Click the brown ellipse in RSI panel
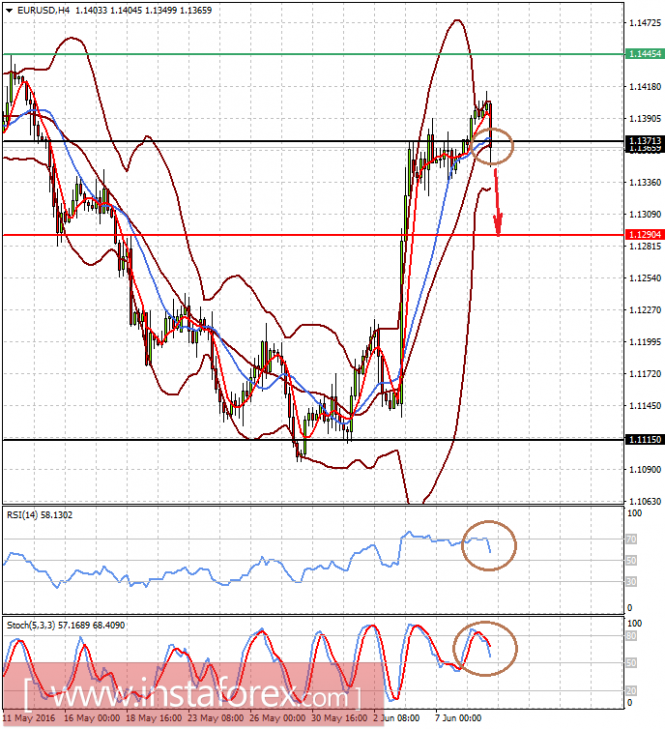The image size is (665, 729). point(489,545)
